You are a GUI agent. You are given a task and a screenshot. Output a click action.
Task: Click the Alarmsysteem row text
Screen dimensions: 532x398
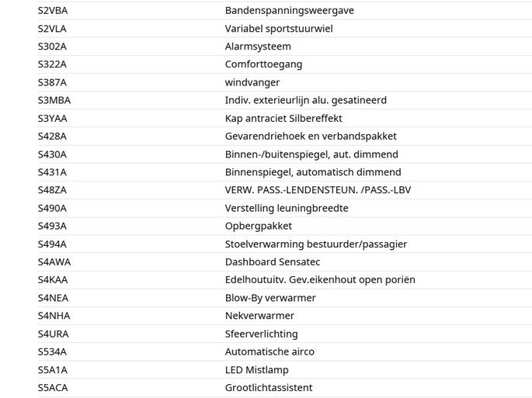(x=258, y=47)
